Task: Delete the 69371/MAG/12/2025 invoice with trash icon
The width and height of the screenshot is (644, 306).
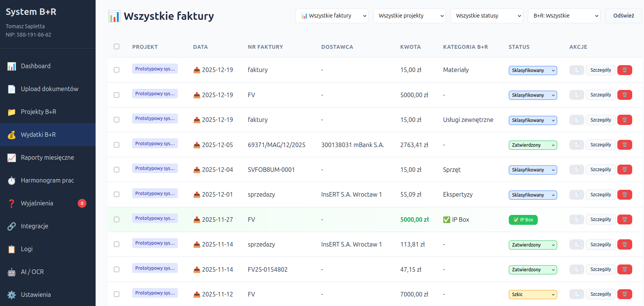Action: click(x=624, y=145)
